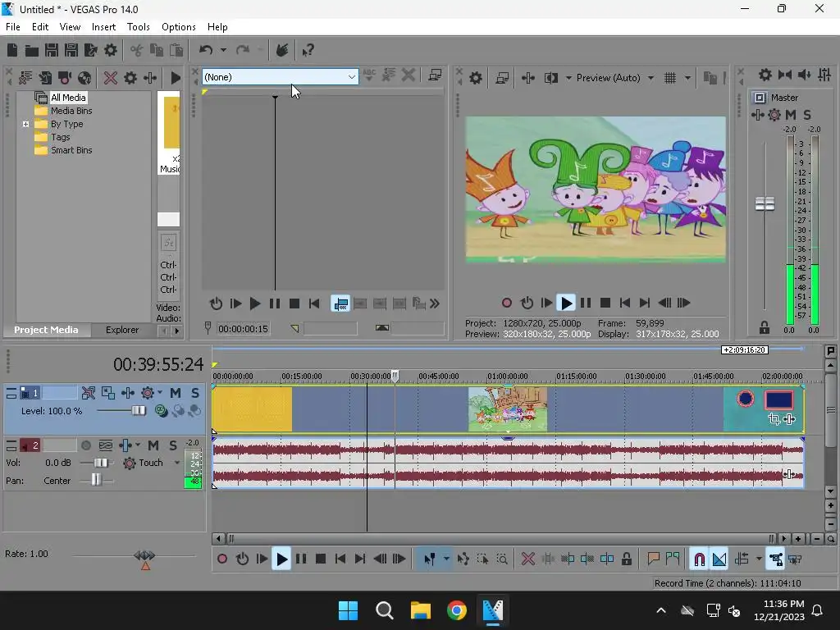Click the Trimmer external monitor icon

(435, 75)
